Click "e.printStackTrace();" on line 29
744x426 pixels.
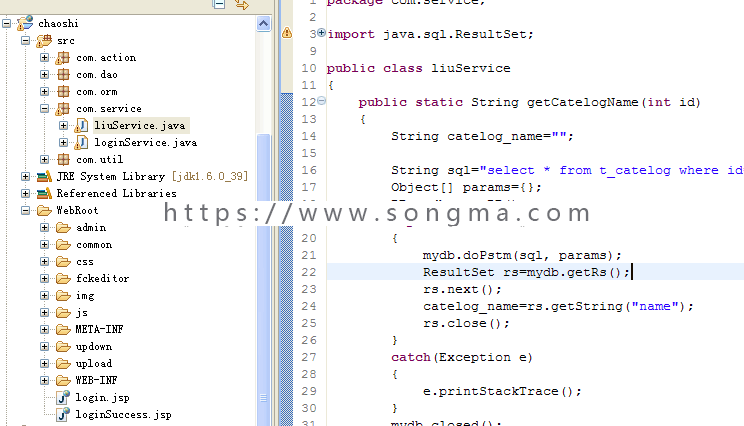pos(502,391)
